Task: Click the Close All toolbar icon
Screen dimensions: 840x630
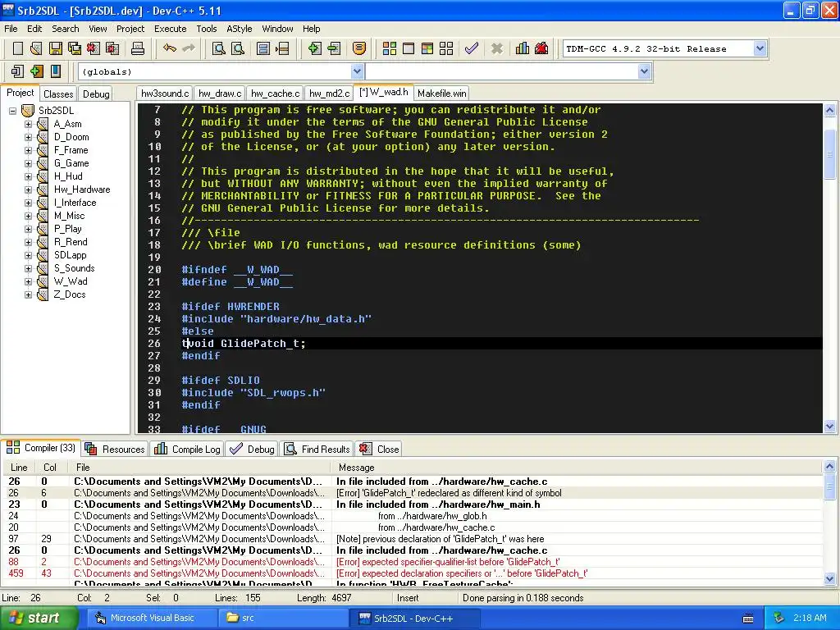Action: [x=112, y=48]
